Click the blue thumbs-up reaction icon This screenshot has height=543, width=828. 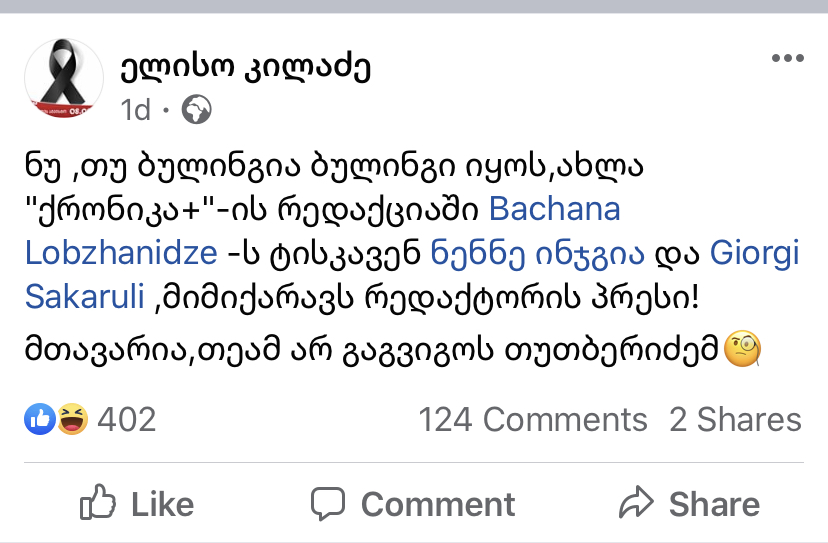click(40, 419)
